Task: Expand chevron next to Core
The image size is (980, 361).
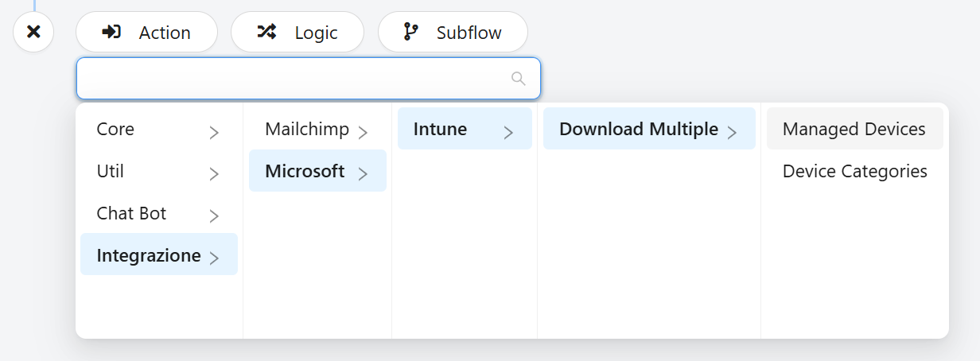Action: [214, 133]
